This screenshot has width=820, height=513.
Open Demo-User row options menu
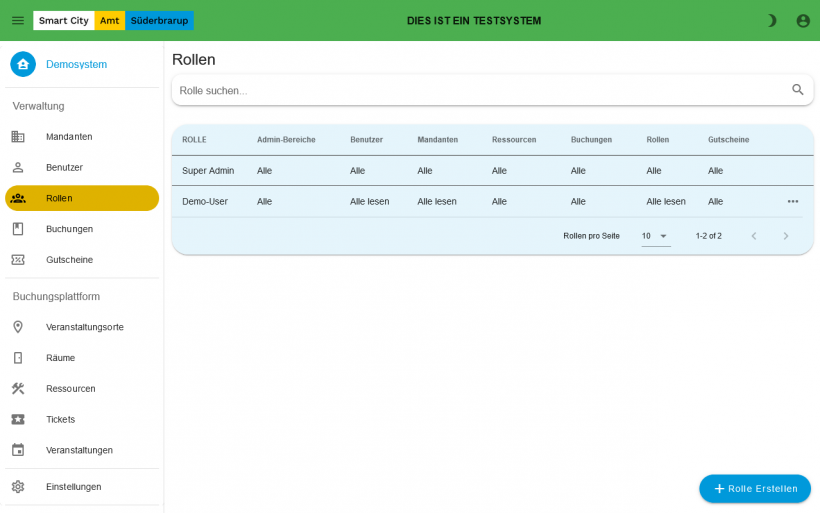[792, 201]
